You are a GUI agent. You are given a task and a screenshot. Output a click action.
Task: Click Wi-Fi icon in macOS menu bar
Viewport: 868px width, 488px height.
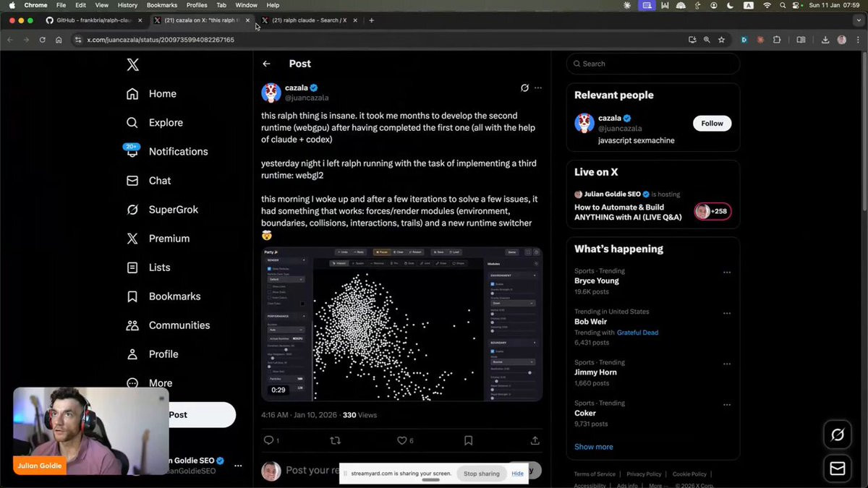[767, 5]
